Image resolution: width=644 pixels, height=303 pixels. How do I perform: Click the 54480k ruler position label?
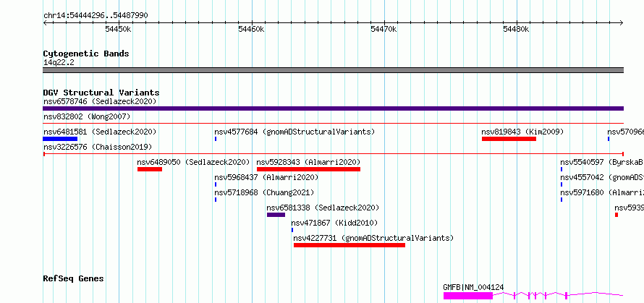pos(516,29)
